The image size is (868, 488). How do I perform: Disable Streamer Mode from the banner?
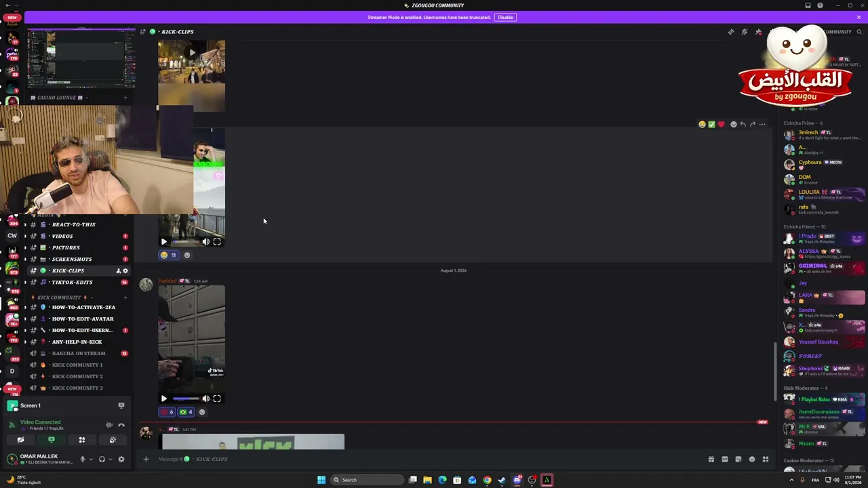pyautogui.click(x=505, y=17)
